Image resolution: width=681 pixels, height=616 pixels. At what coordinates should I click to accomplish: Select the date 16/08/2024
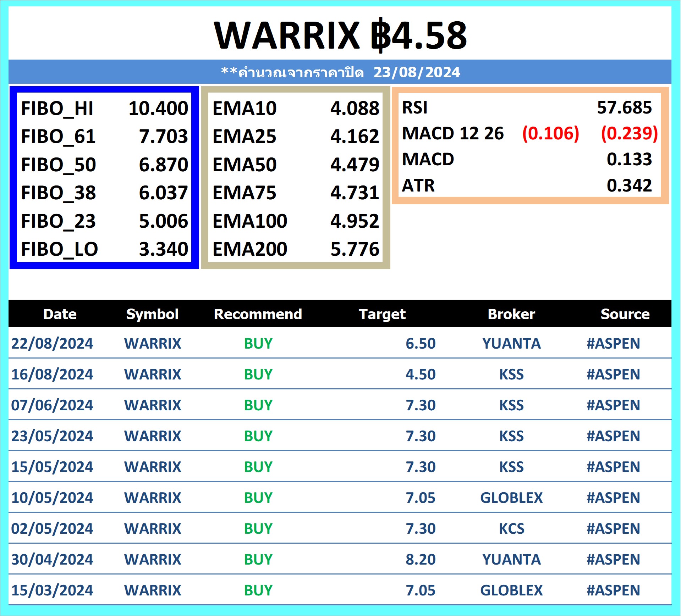coord(52,374)
